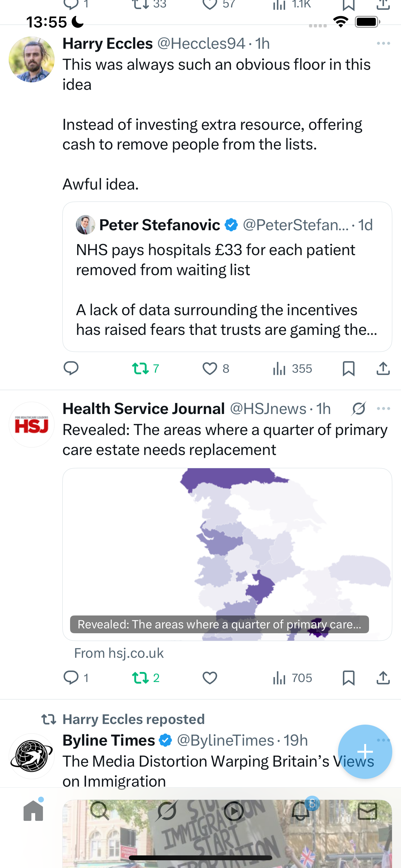This screenshot has height=868, width=401.
Task: Open the Notifications bell tab
Action: (x=301, y=811)
